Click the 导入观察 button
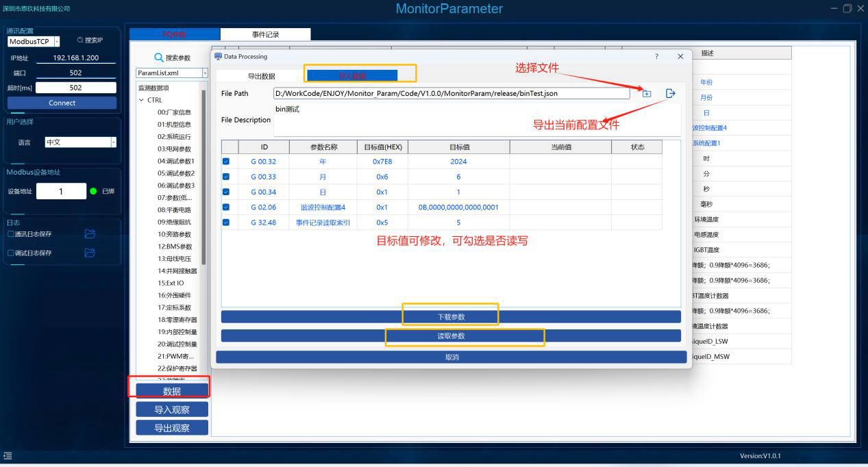The image size is (868, 467). click(x=172, y=409)
